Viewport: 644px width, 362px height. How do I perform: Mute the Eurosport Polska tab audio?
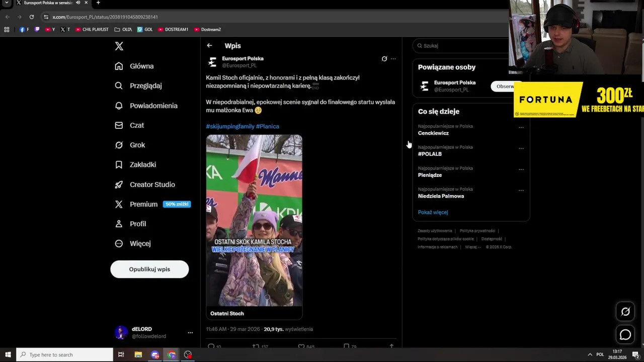[78, 3]
